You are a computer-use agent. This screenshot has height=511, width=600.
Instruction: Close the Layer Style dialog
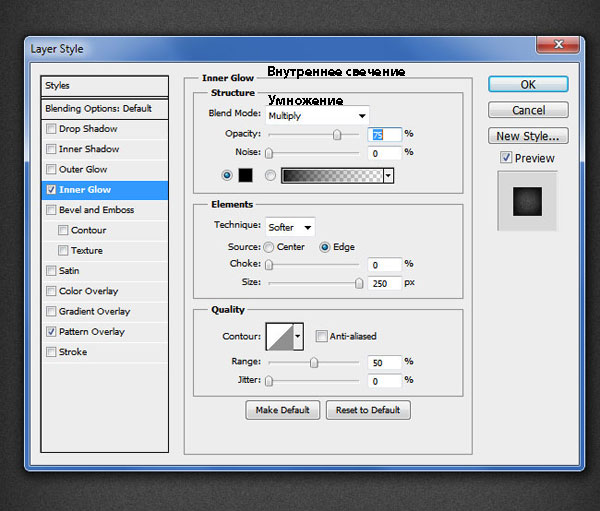tap(558, 45)
